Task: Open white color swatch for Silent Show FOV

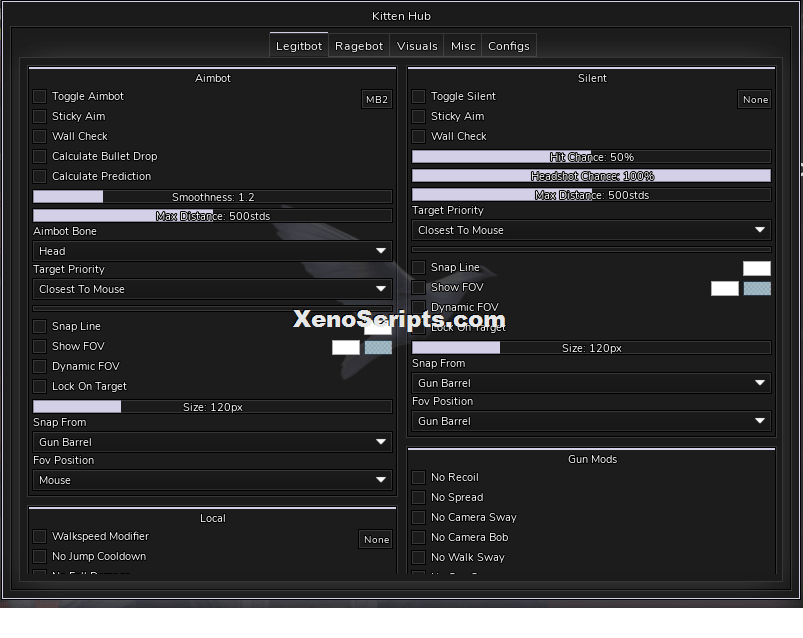Action: point(725,288)
